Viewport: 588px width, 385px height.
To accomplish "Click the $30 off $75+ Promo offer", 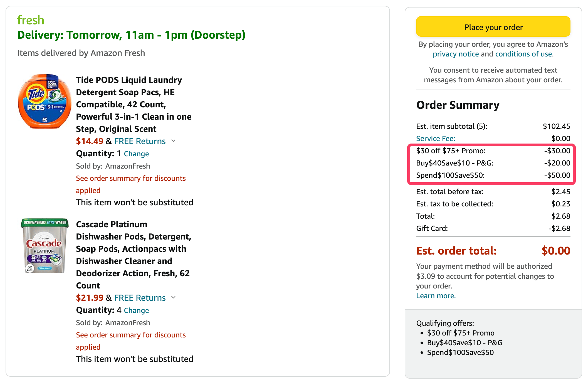I will [461, 333].
